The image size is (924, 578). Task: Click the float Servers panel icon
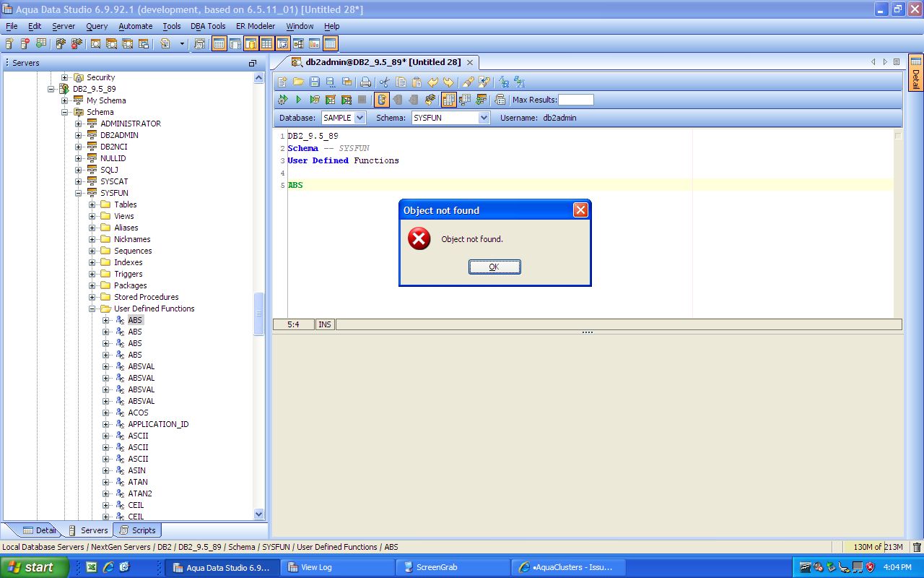point(253,63)
